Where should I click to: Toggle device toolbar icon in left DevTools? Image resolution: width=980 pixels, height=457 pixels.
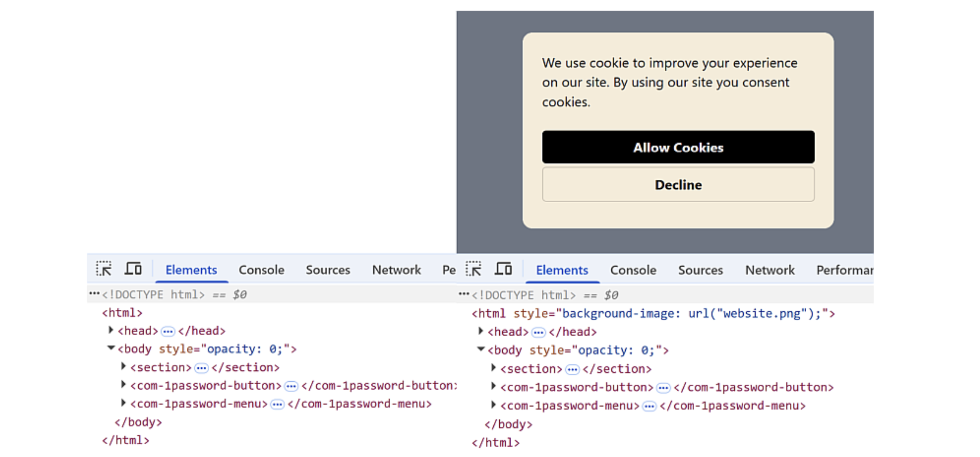[x=133, y=269]
